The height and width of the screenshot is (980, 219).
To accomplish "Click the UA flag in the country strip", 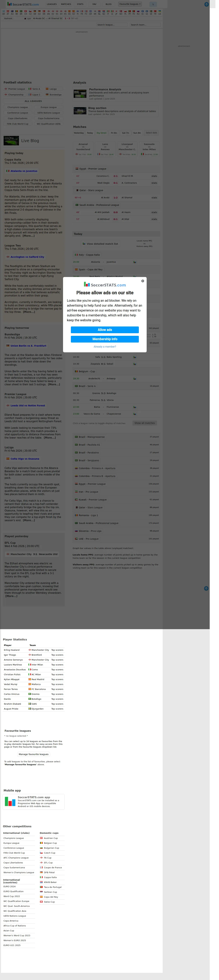I will click(160, 11).
